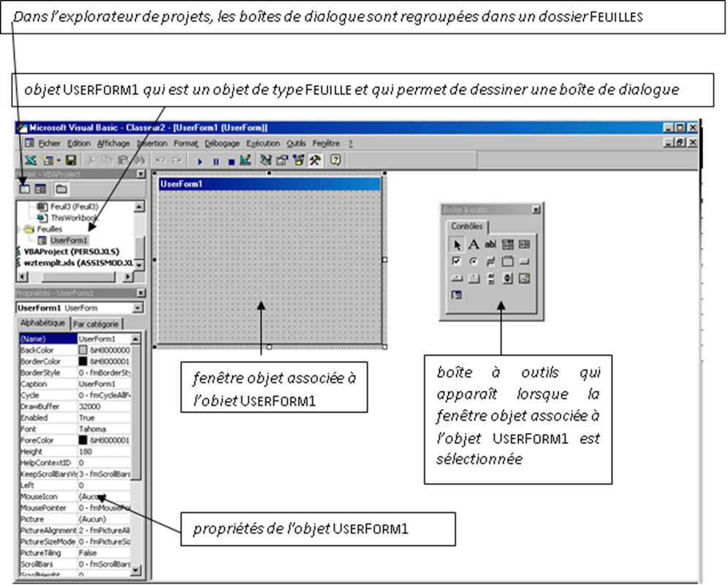Open the Project Explorer toolbar icon

[265, 161]
